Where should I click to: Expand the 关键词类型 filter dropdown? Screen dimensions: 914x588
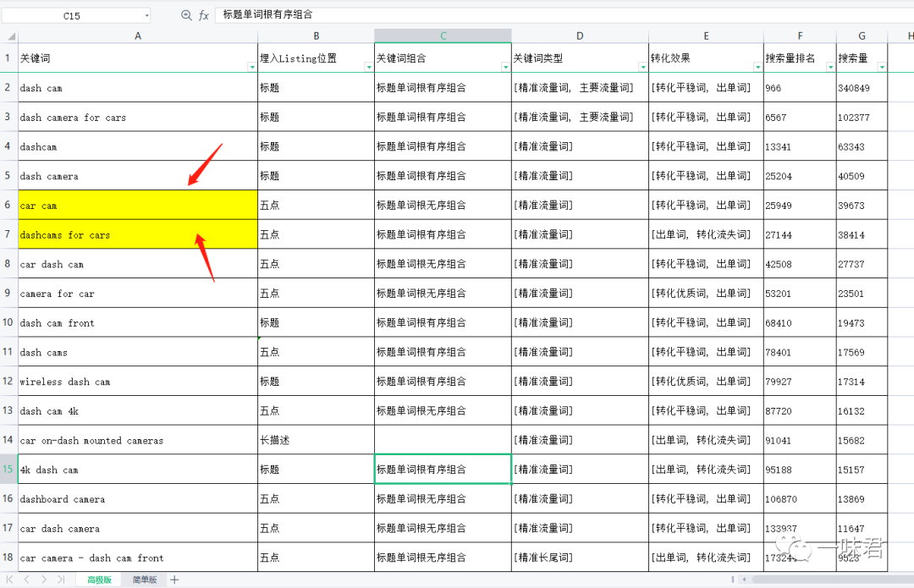642,67
